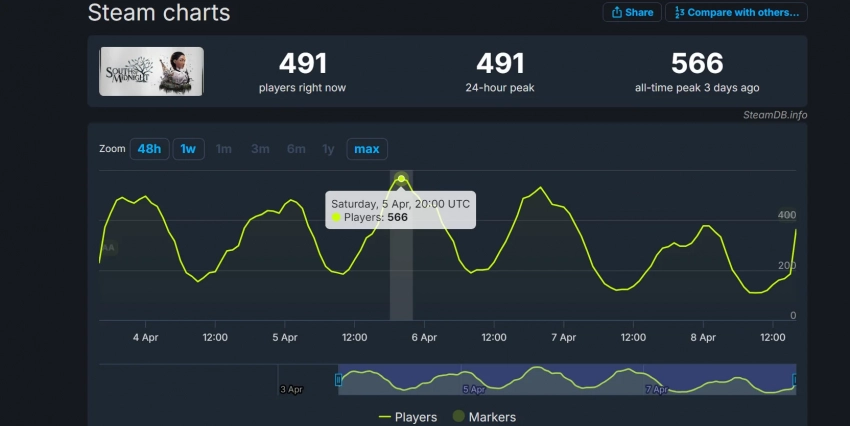Open Compare with others option
Screen dimensions: 850x426
pos(737,12)
